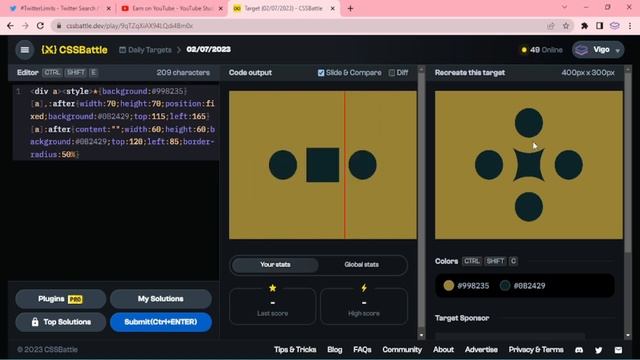
Task: Open My Solutions
Action: [x=160, y=299]
